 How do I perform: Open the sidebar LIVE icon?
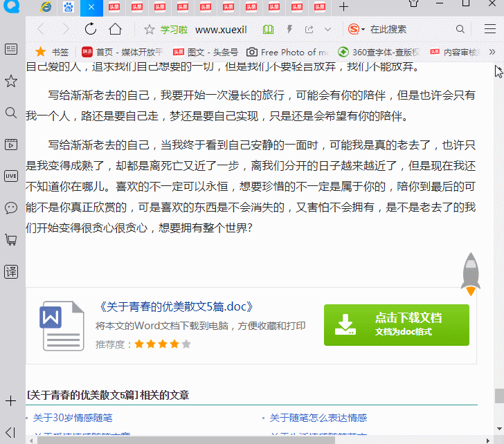pos(11,176)
